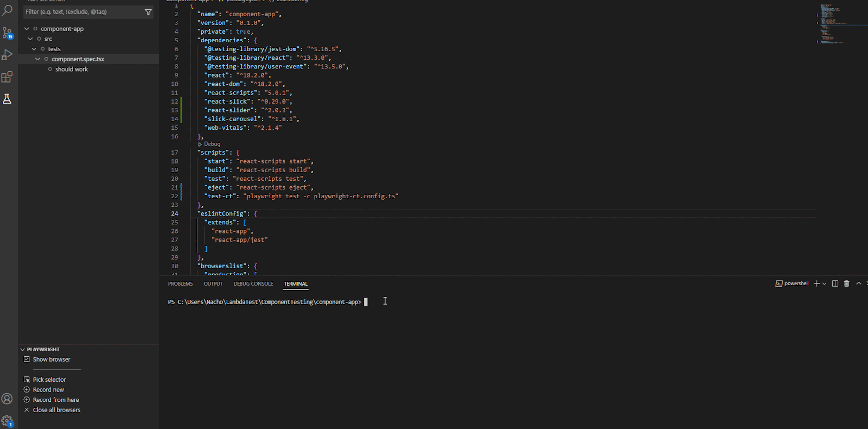Open the Extensions view

[7, 77]
